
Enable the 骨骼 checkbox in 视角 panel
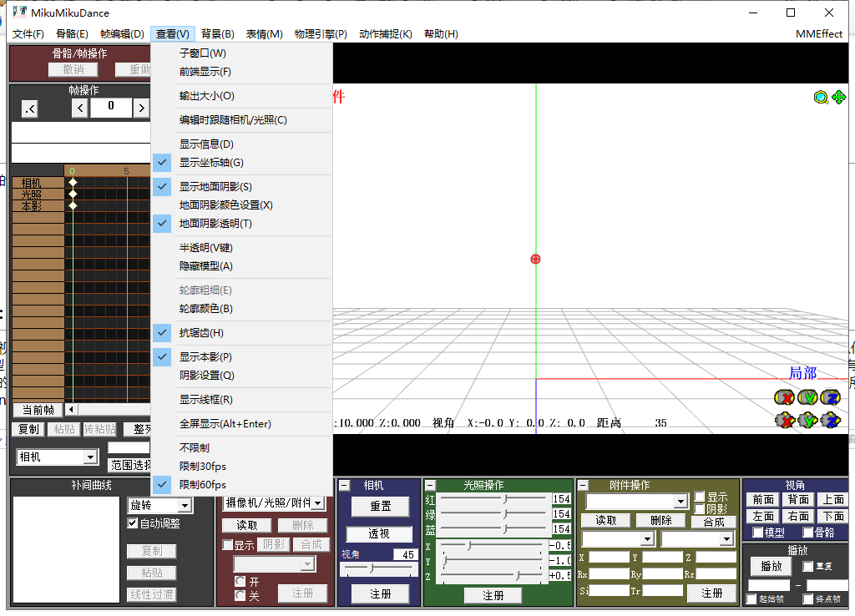pyautogui.click(x=807, y=532)
